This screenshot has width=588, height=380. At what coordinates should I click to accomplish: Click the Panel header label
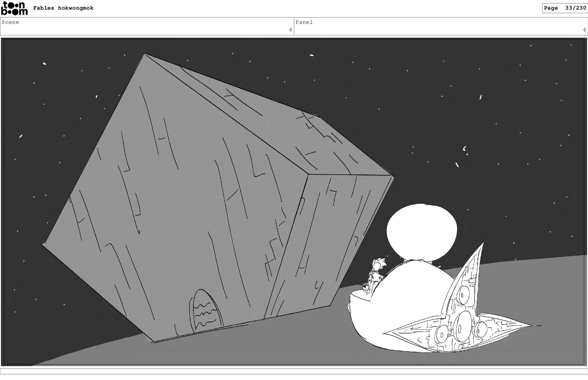[304, 22]
